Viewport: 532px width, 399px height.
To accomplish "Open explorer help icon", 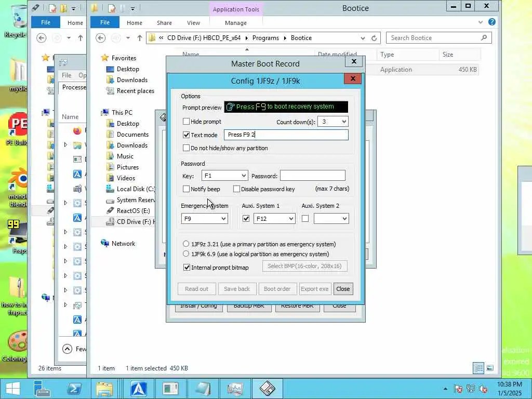I will 491,22.
